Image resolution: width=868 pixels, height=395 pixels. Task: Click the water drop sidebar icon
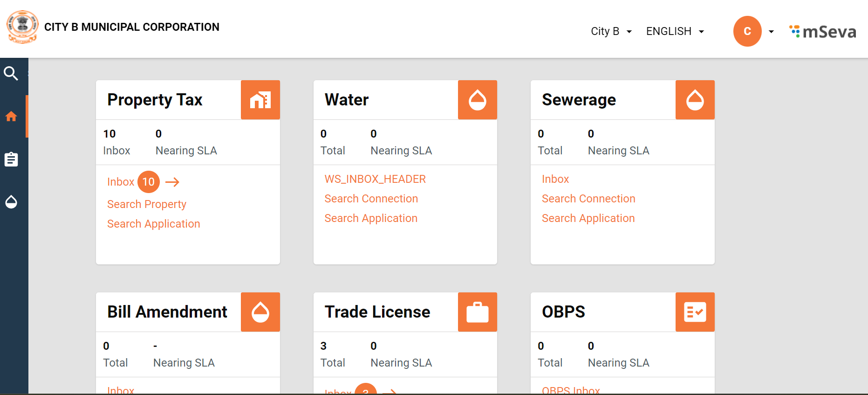(x=11, y=202)
